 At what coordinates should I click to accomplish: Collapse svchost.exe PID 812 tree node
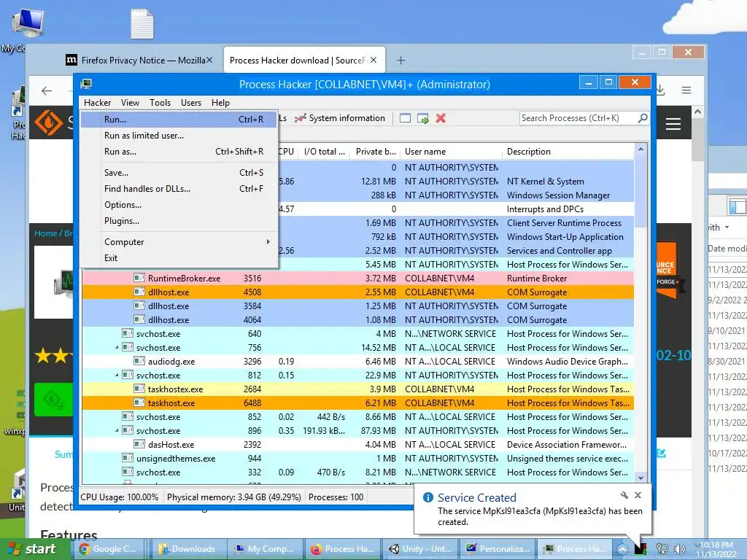coord(117,376)
